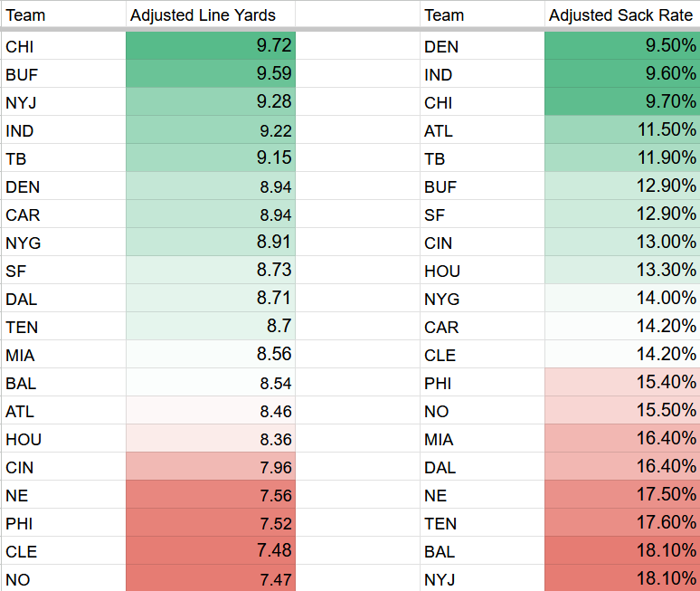Select the PHI cell in sack rate table
Image resolution: width=700 pixels, height=591 pixels.
[x=482, y=383]
